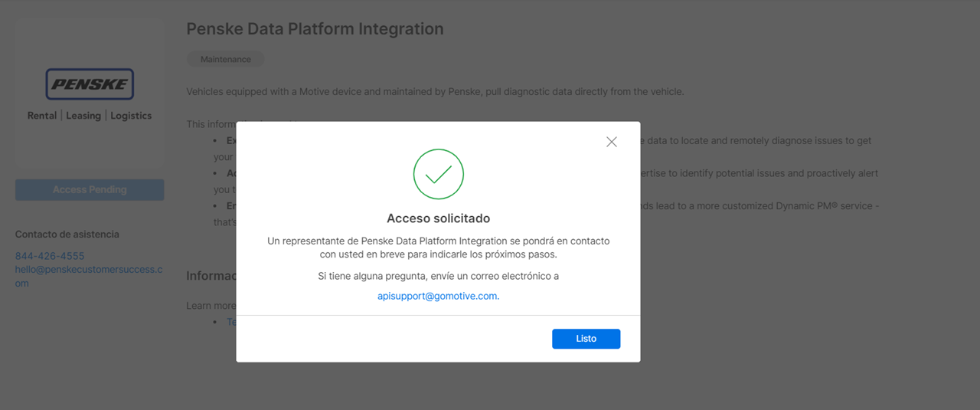Image resolution: width=980 pixels, height=410 pixels.
Task: Close the Acceso solicitado dialog with X
Action: coord(611,142)
